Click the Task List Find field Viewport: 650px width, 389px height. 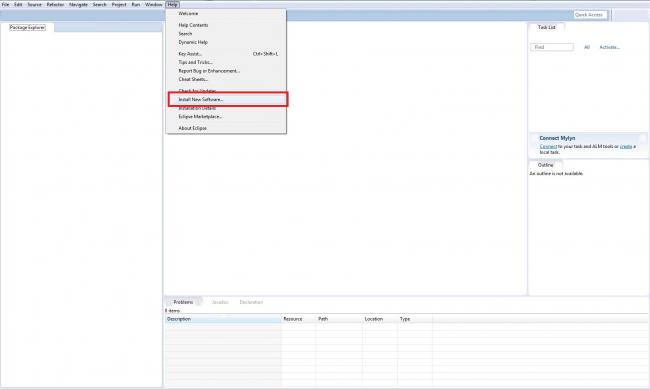(x=552, y=47)
